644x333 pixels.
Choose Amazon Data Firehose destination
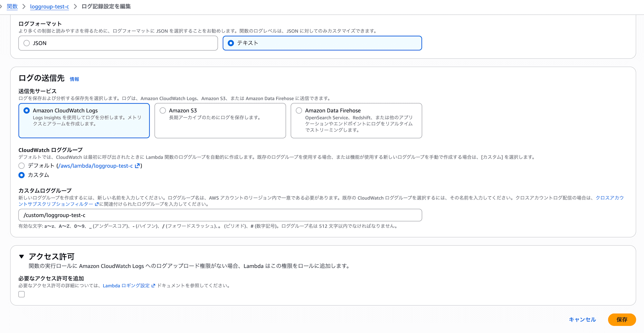pos(299,111)
